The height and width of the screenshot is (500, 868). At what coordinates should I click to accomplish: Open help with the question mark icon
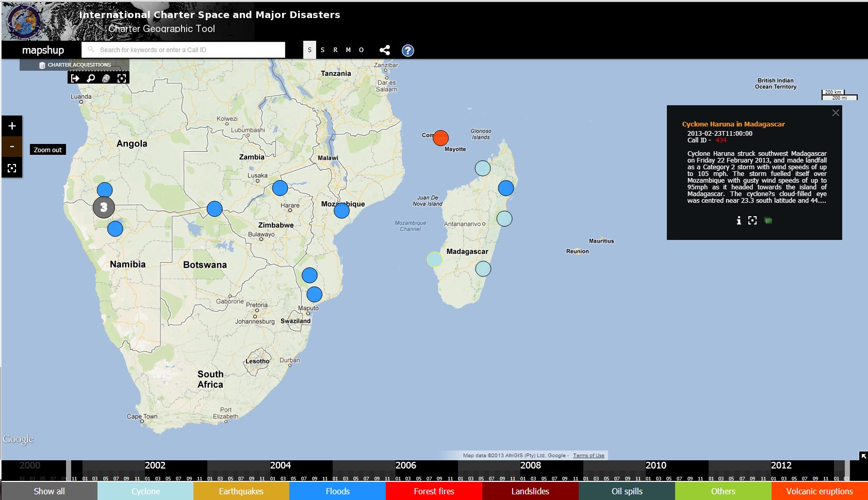click(407, 51)
